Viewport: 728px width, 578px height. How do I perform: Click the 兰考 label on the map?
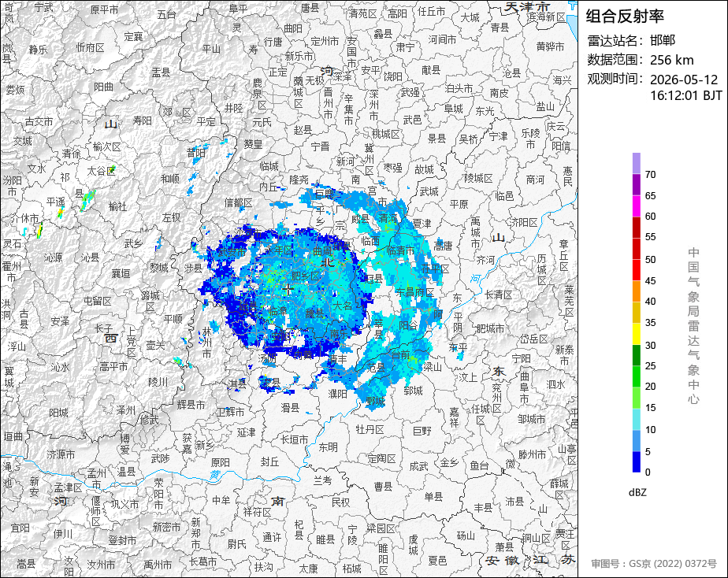coord(322,480)
